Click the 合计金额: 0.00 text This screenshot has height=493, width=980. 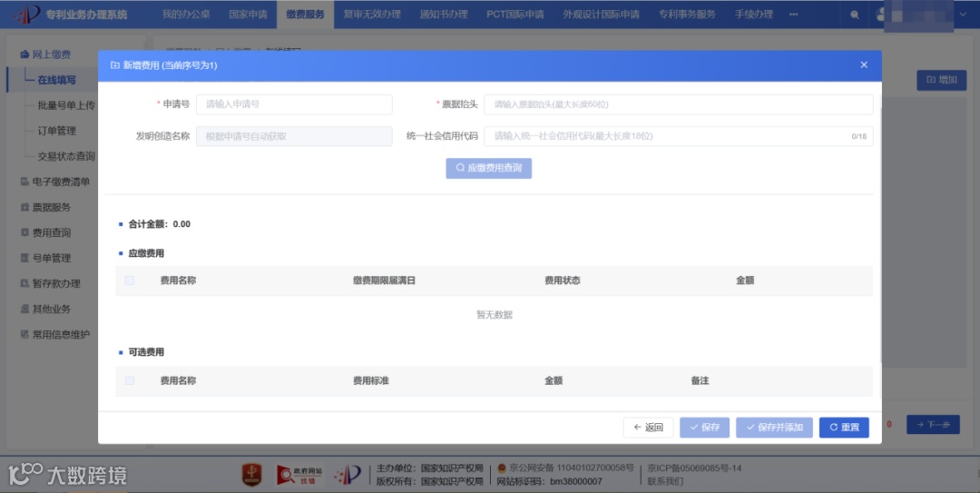click(160, 224)
